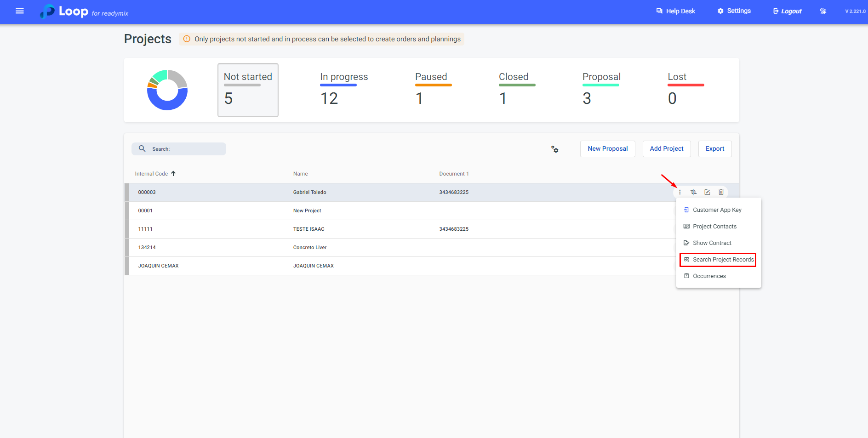The width and height of the screenshot is (868, 438).
Task: Delete project 000003 with the trash icon
Action: 721,192
